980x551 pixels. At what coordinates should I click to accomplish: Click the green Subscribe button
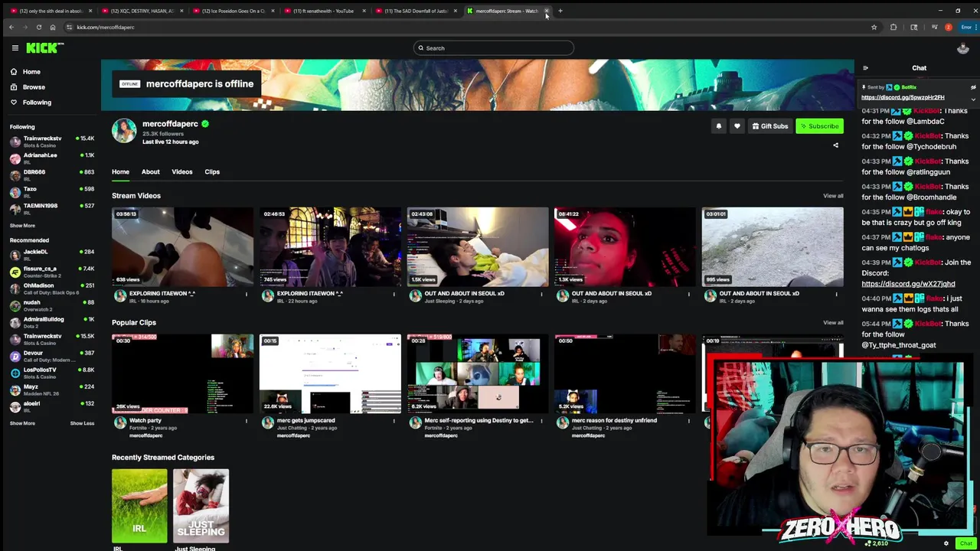(x=818, y=126)
